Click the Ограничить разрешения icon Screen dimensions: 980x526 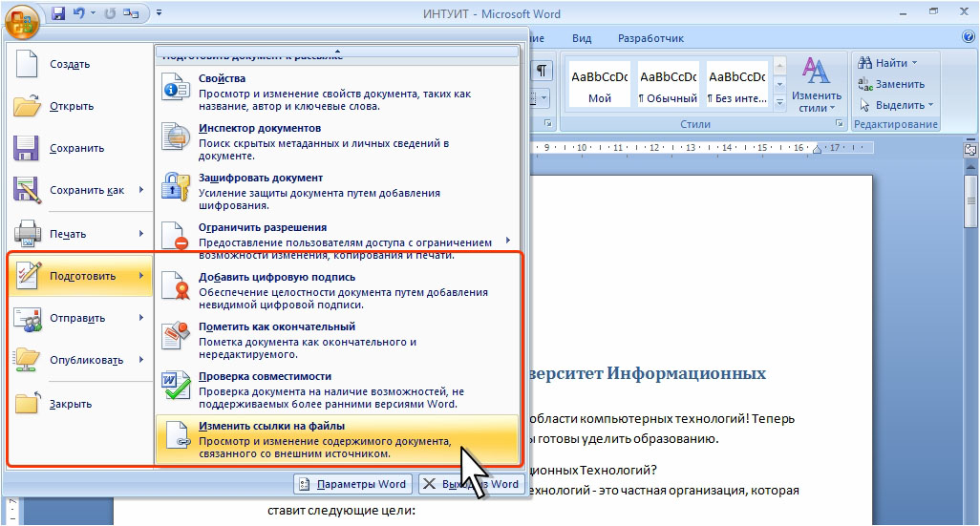pyautogui.click(x=175, y=237)
